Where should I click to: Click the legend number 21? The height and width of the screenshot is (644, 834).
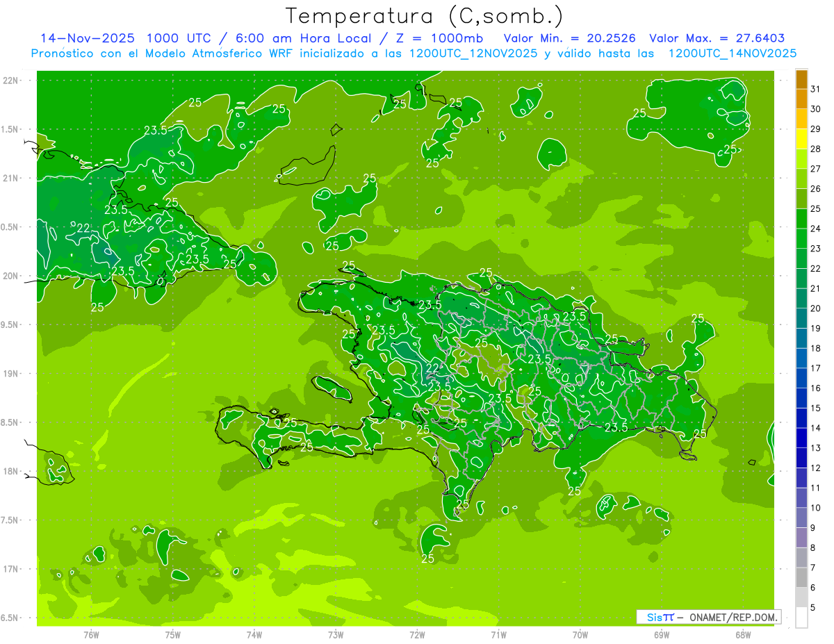[x=816, y=288]
